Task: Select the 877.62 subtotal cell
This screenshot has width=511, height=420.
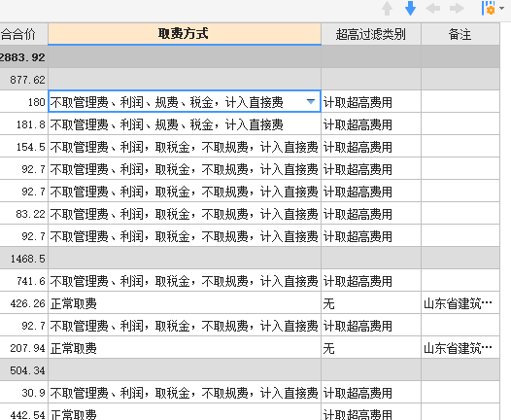Action: (23, 80)
